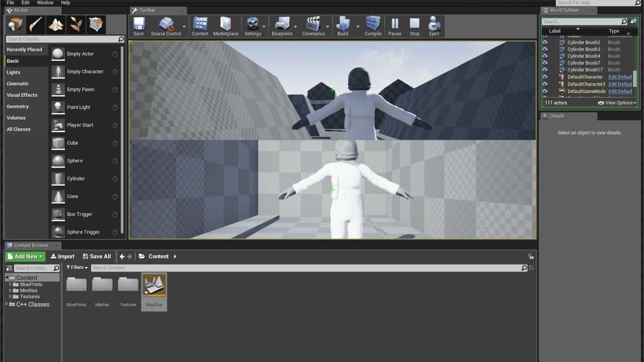644x362 pixels.
Task: Click Edit Default link for DefaultCharacter3
Action: [x=620, y=84]
